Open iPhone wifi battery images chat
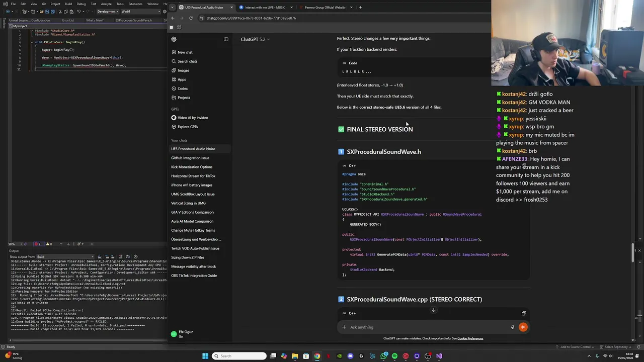 (x=199, y=185)
